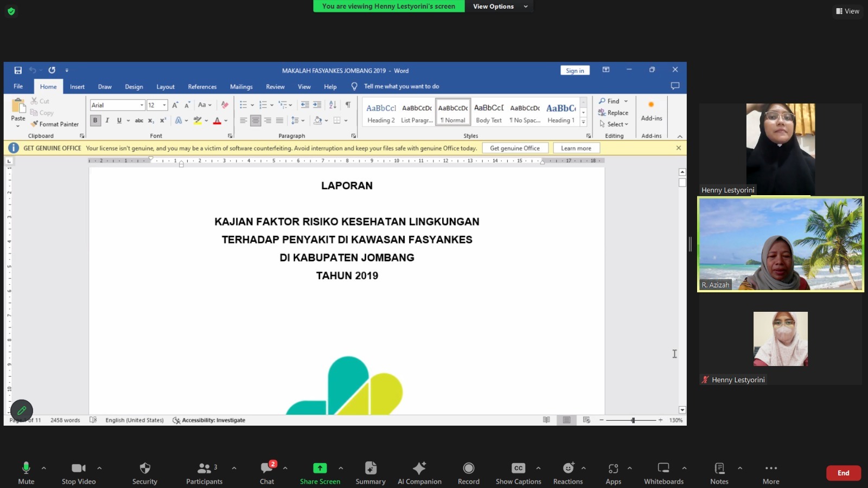Open the References ribbon tab

[x=202, y=86]
